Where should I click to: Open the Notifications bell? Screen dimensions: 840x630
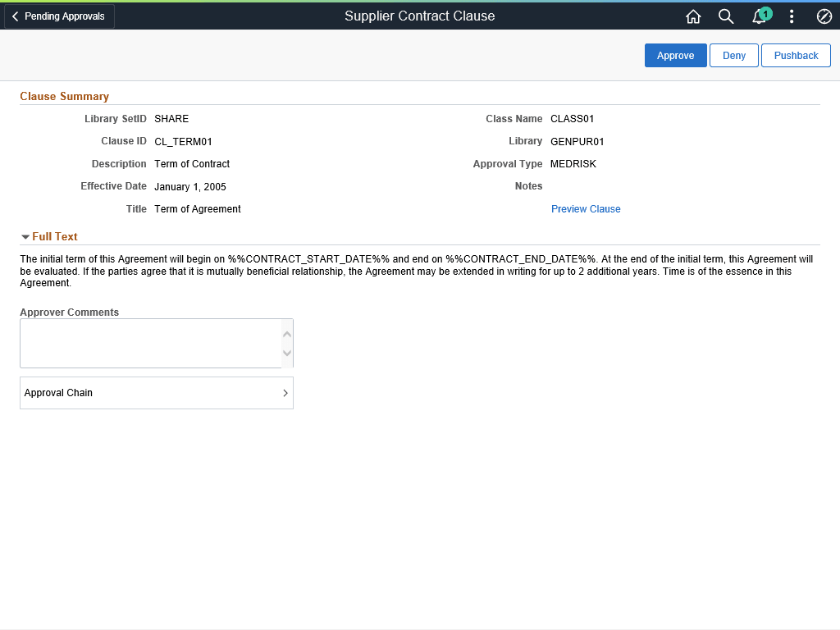coord(759,16)
